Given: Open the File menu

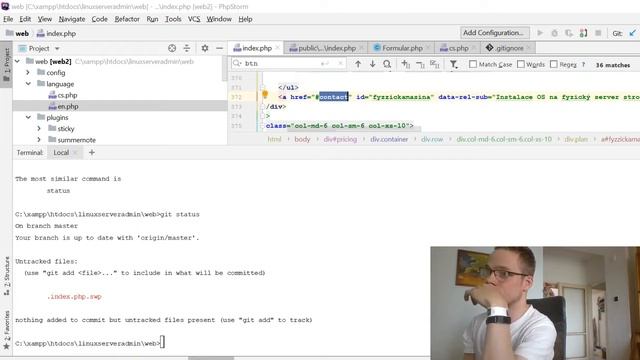Looking at the screenshot, I should pyautogui.click(x=8, y=19).
